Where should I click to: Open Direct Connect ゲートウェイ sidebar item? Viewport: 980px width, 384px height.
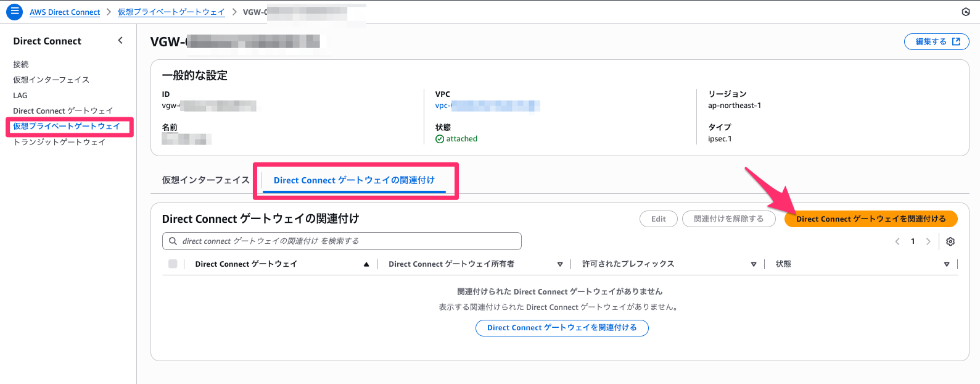[63, 111]
